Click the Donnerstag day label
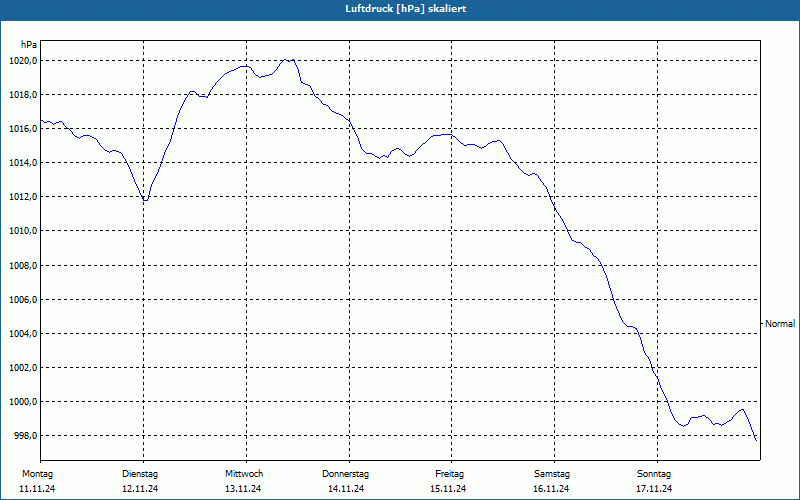800x500 pixels. pyautogui.click(x=345, y=474)
